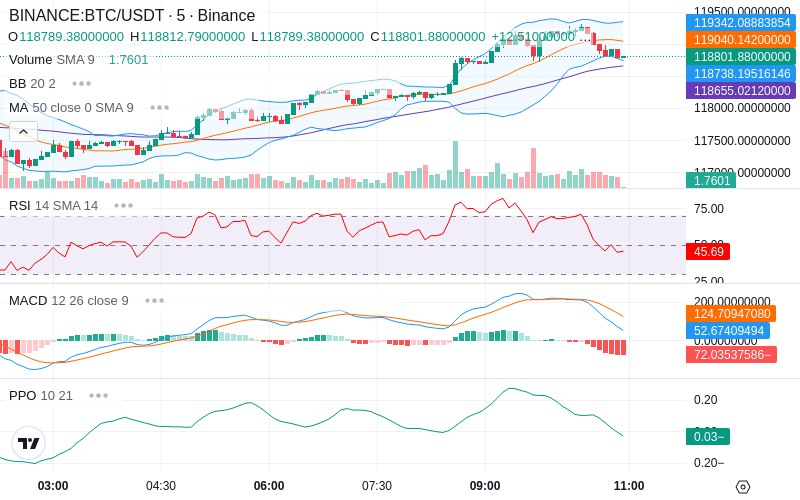Screen dimensions: 800x500
Task: Select the Volume SMA 9 legend label
Action: [x=52, y=60]
